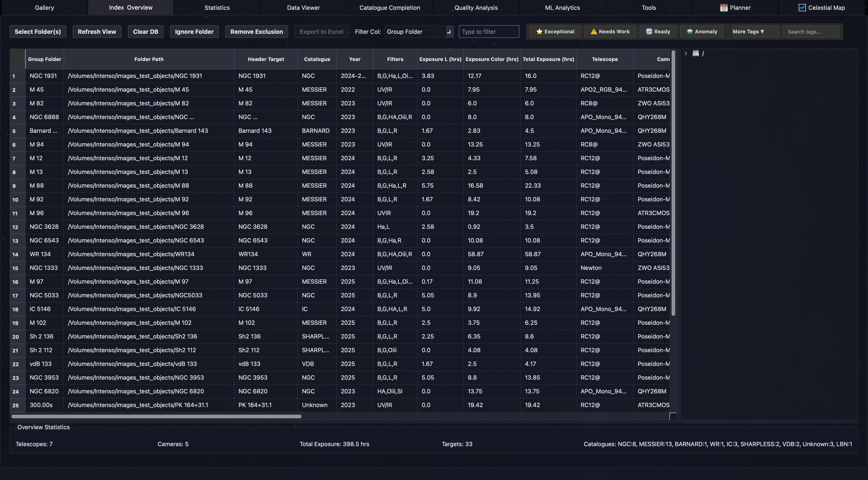The height and width of the screenshot is (480, 868).
Task: Click the star icon on Exceptional tag
Action: tap(539, 32)
